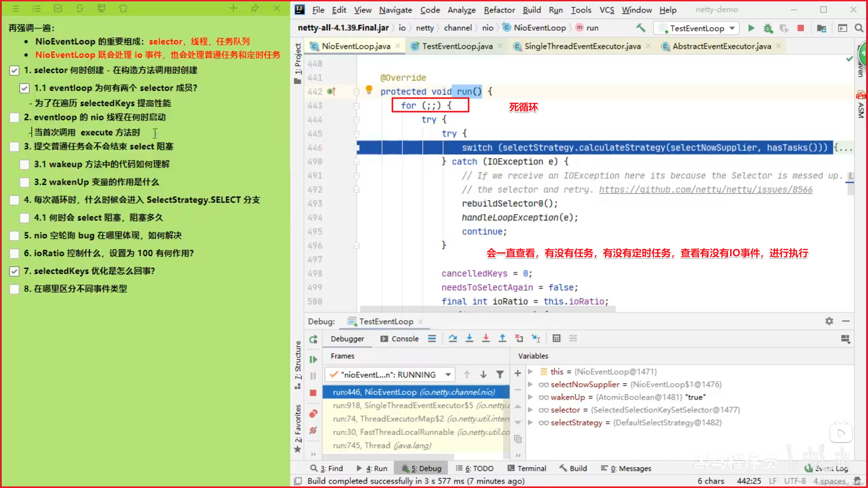This screenshot has width=868, height=488.
Task: Add a new watch with the plus icon
Action: click(518, 373)
